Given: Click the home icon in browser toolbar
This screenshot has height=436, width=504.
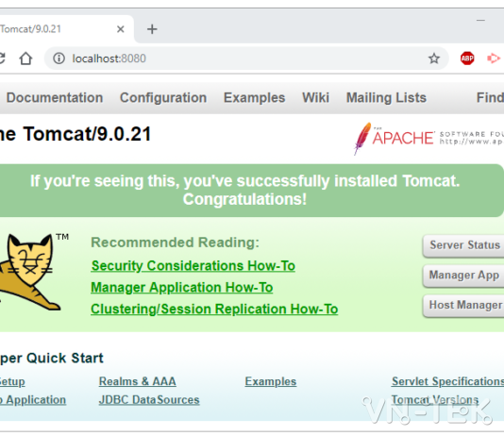Looking at the screenshot, I should coord(25,59).
